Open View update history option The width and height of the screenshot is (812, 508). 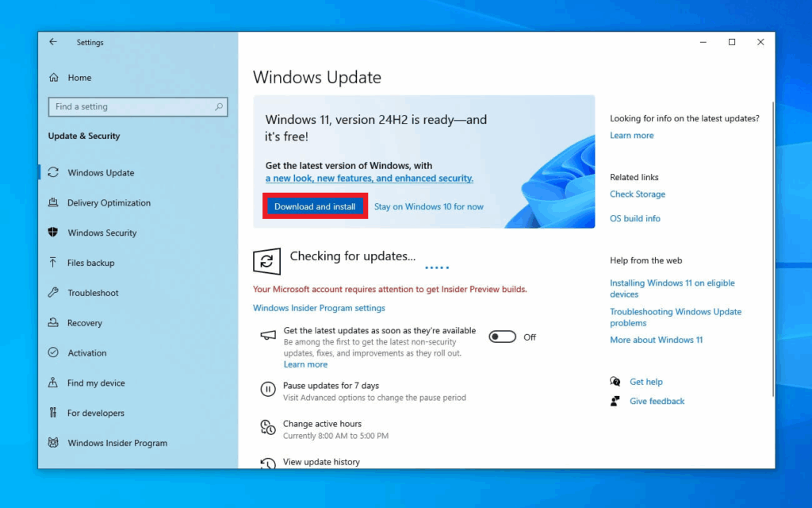pyautogui.click(x=321, y=462)
